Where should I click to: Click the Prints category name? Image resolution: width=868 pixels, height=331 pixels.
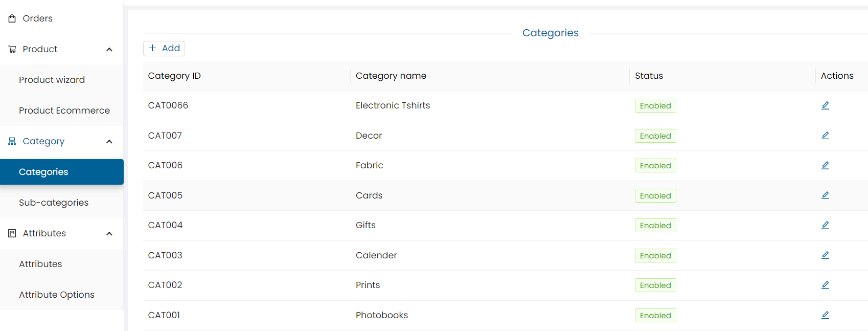(368, 285)
